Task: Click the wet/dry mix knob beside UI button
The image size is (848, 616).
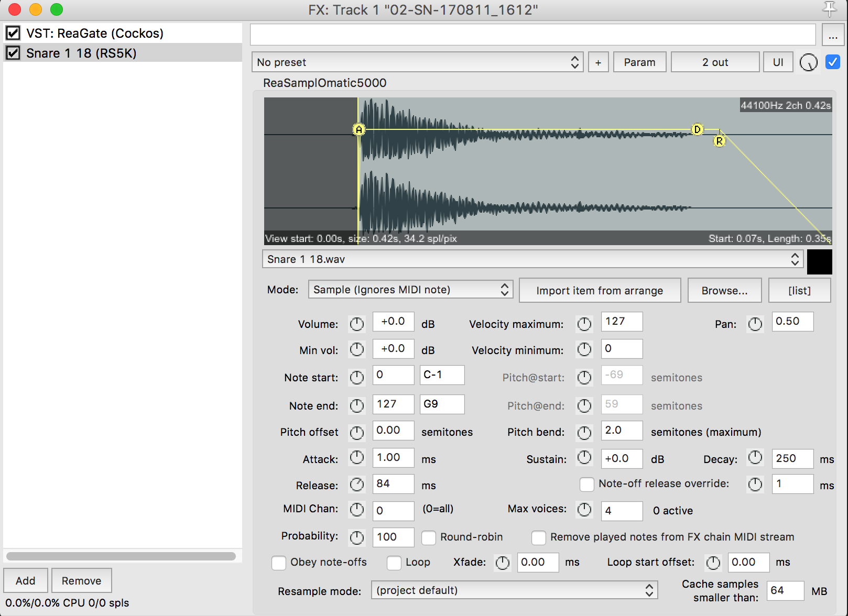Action: (808, 63)
